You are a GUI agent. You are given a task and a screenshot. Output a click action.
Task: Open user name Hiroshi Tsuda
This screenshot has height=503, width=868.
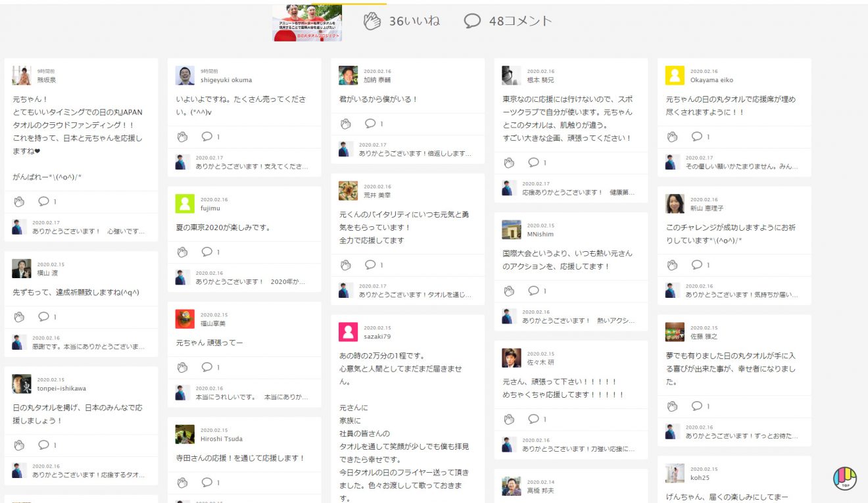click(222, 439)
